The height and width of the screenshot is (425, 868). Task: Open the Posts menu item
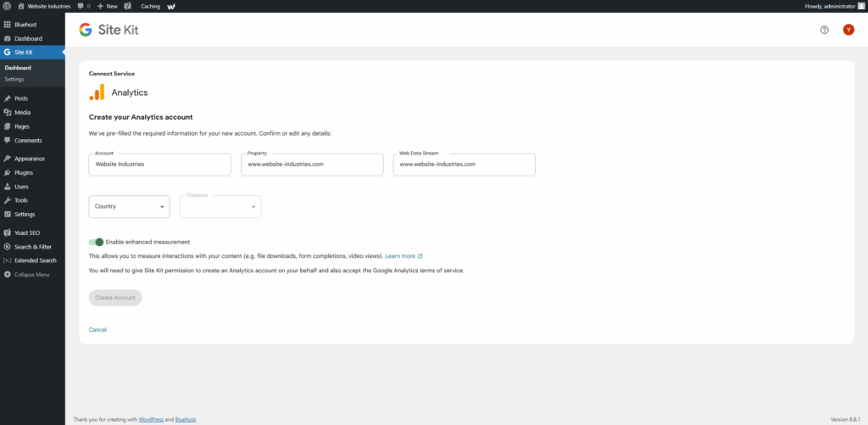(21, 98)
